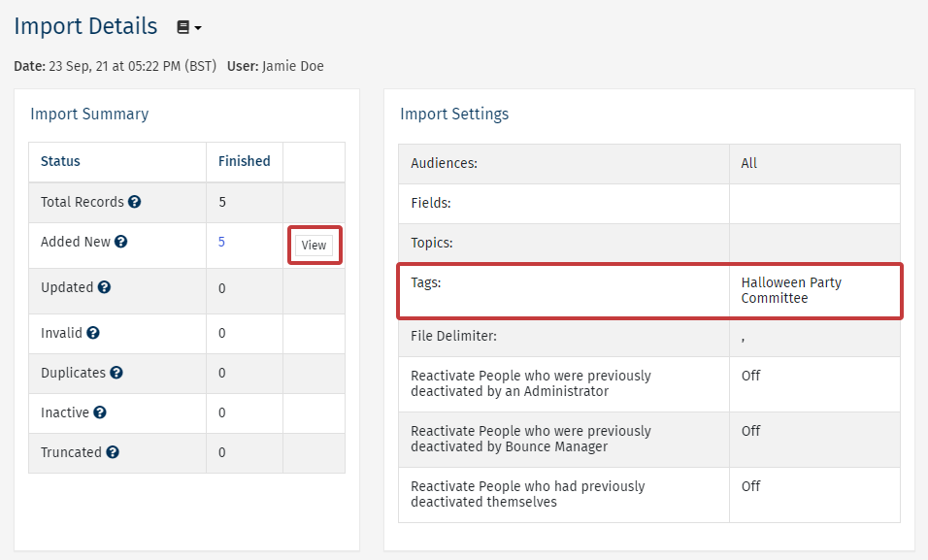
Task: Click the Import Settings panel heading
Action: click(454, 114)
